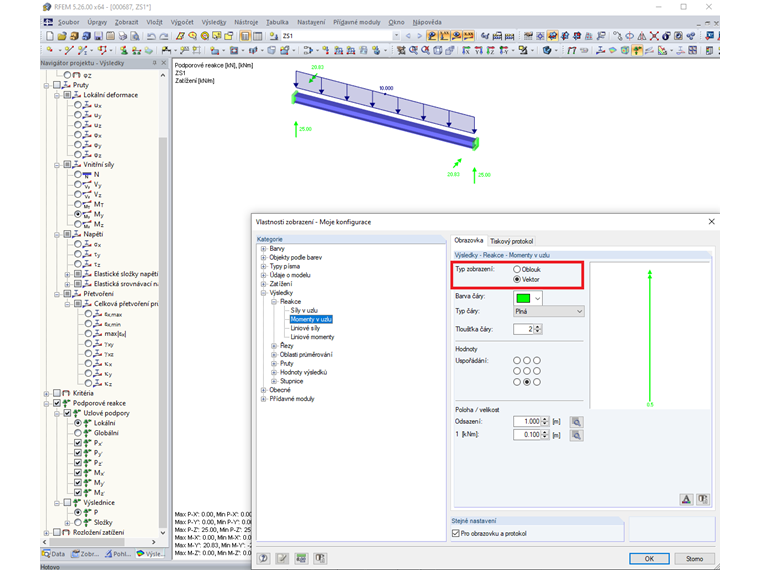
Task: Click the Save (floppy disk) icon
Action: (98, 36)
